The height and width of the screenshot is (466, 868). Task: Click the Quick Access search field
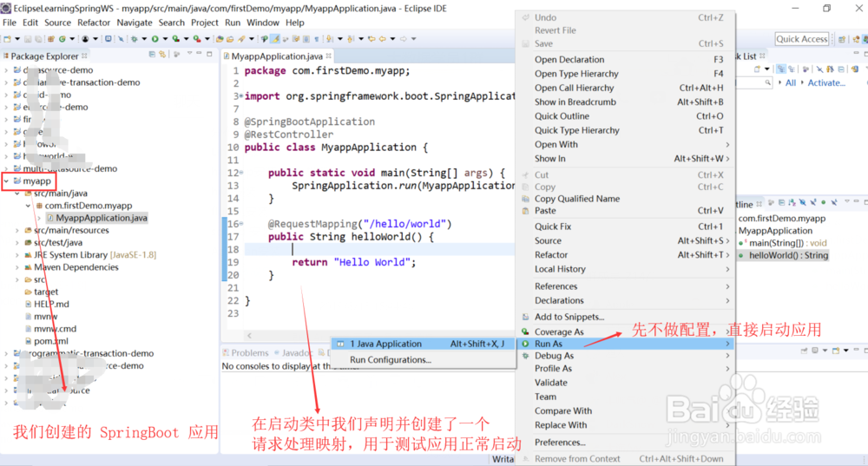pyautogui.click(x=801, y=39)
